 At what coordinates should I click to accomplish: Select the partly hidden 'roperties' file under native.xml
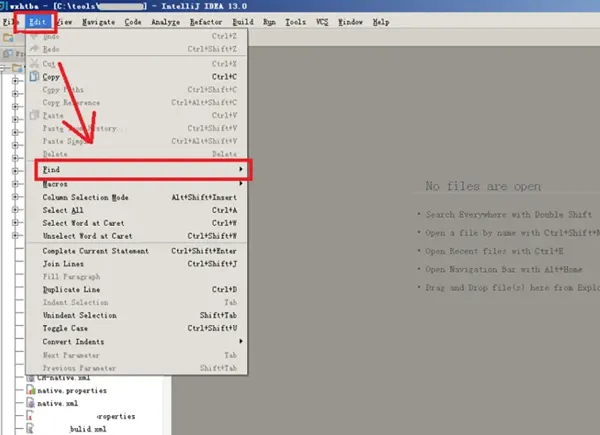[x=116, y=416]
